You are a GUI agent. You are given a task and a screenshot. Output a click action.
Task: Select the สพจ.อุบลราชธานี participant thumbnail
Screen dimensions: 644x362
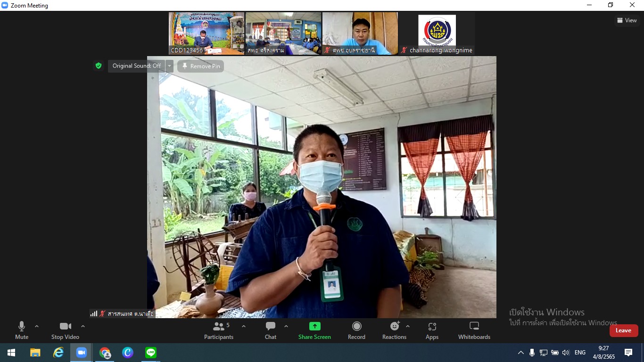tap(360, 33)
